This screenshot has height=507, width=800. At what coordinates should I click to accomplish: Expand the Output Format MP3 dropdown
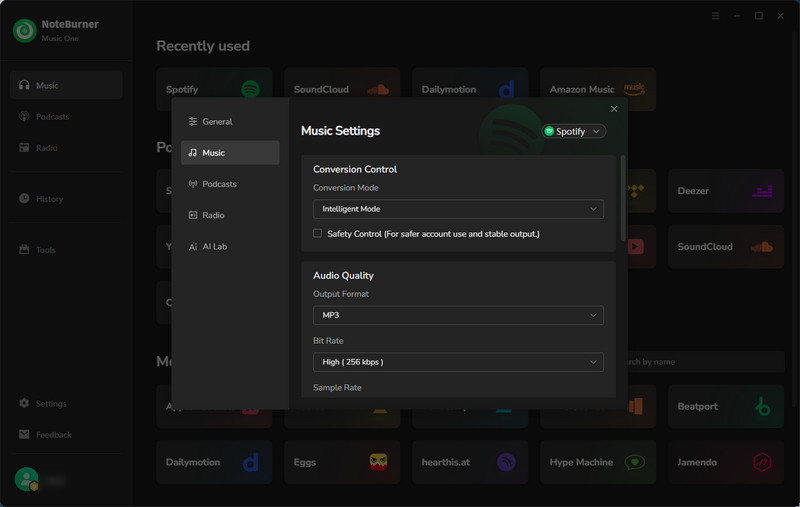(458, 315)
